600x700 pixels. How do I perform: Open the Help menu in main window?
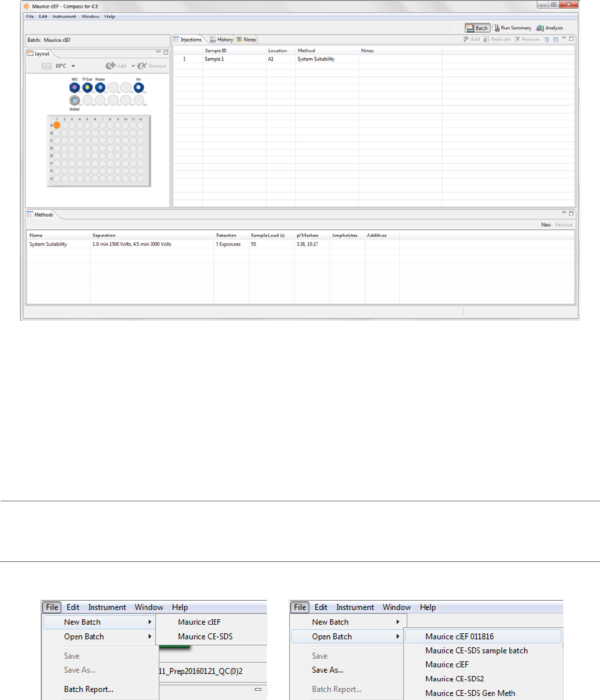[x=109, y=17]
